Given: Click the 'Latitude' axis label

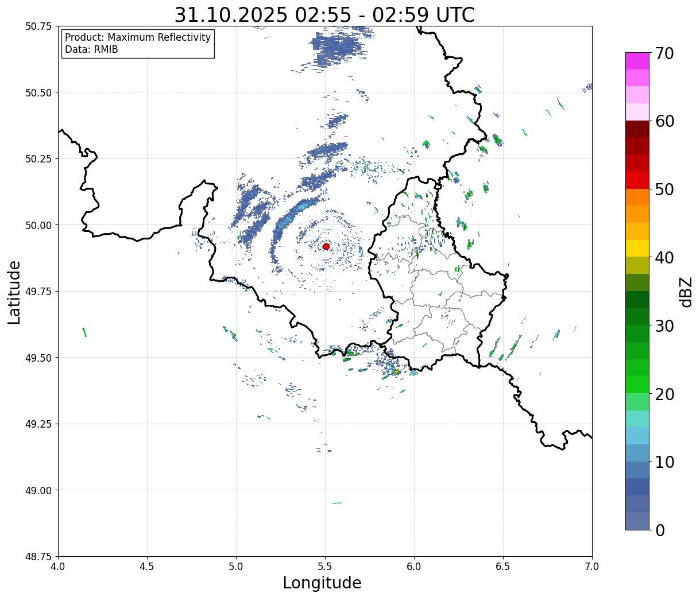Looking at the screenshot, I should click(x=14, y=292).
